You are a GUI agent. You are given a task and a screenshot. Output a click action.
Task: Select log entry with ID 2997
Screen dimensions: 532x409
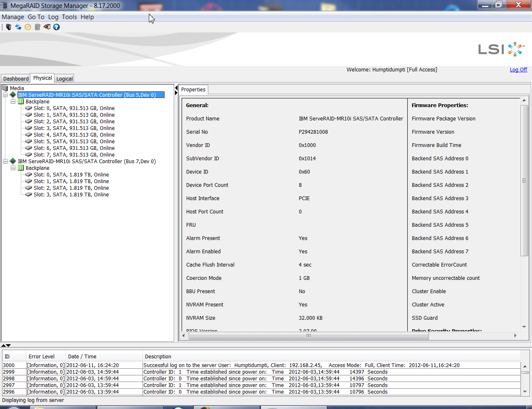tap(261, 385)
